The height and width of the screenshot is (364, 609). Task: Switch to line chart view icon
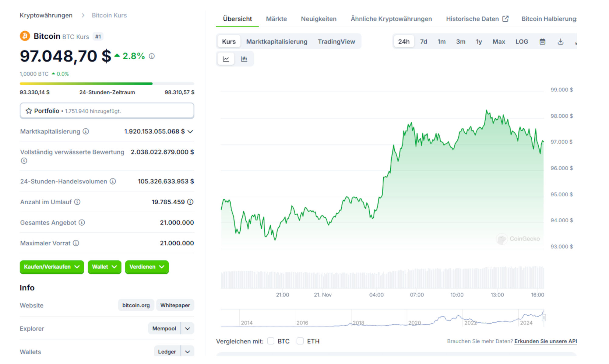coord(226,59)
